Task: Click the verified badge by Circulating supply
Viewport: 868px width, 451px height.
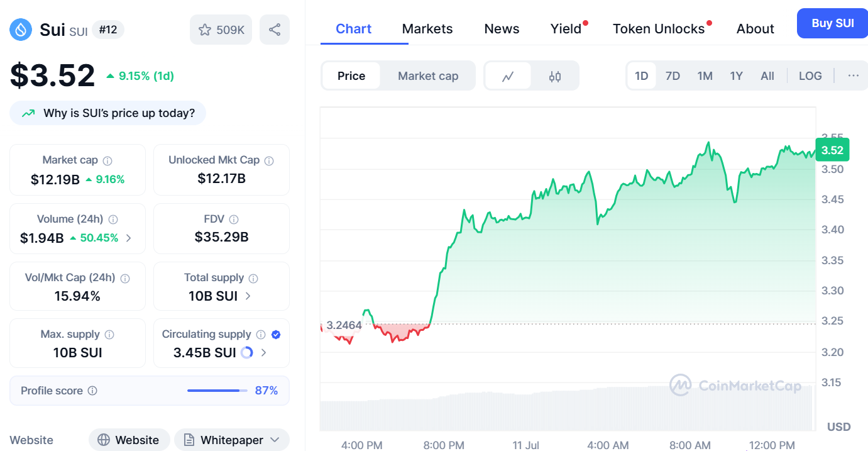Action: coord(275,335)
